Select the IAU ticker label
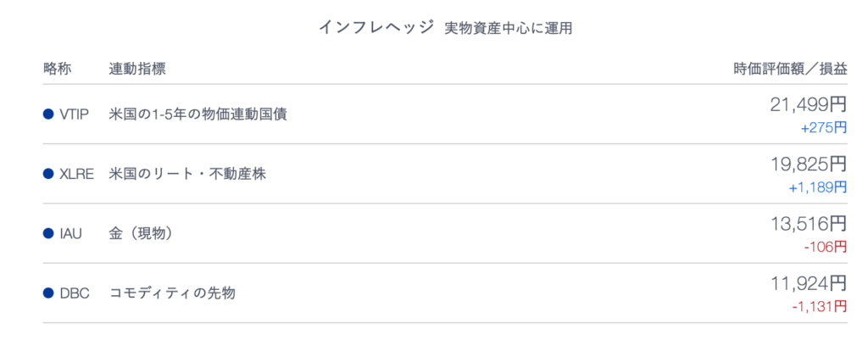This screenshot has width=868, height=346. 70,233
